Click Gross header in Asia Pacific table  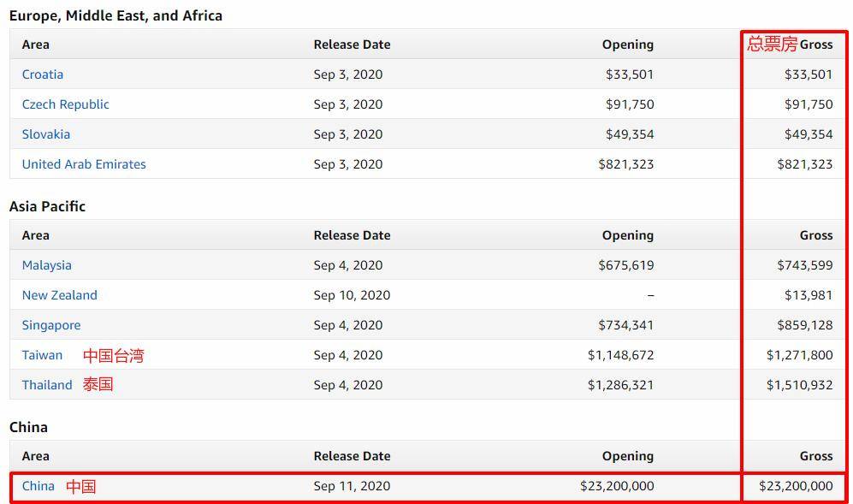(x=815, y=235)
